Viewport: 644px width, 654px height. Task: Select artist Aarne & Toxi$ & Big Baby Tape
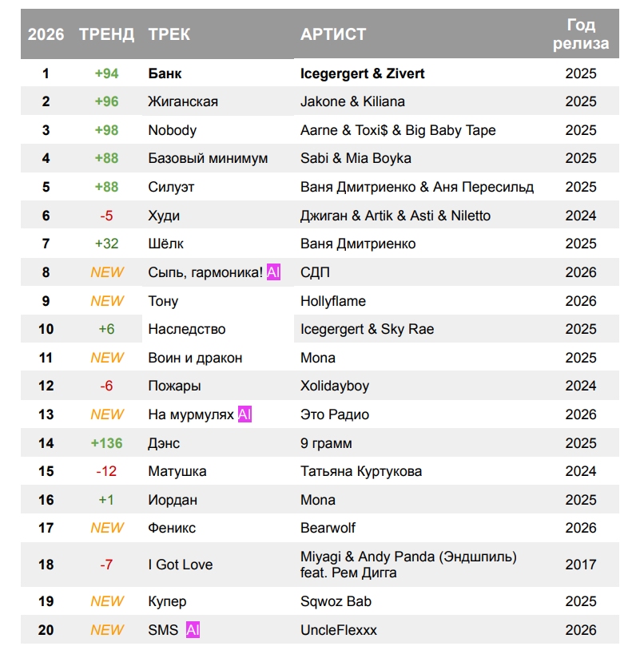(398, 130)
